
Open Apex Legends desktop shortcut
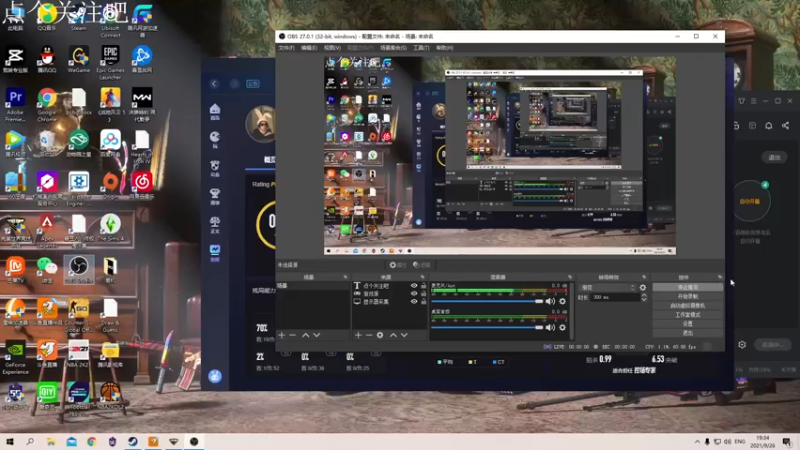pos(47,231)
